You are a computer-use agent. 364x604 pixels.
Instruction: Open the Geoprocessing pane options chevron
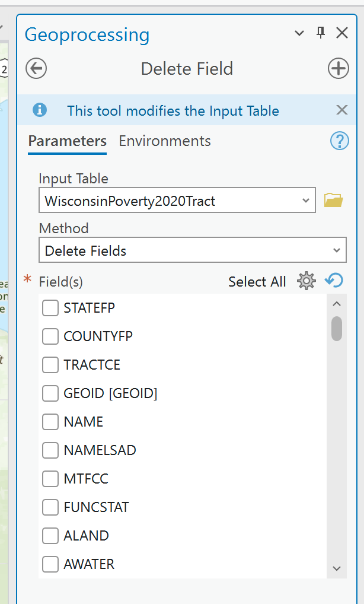300,33
